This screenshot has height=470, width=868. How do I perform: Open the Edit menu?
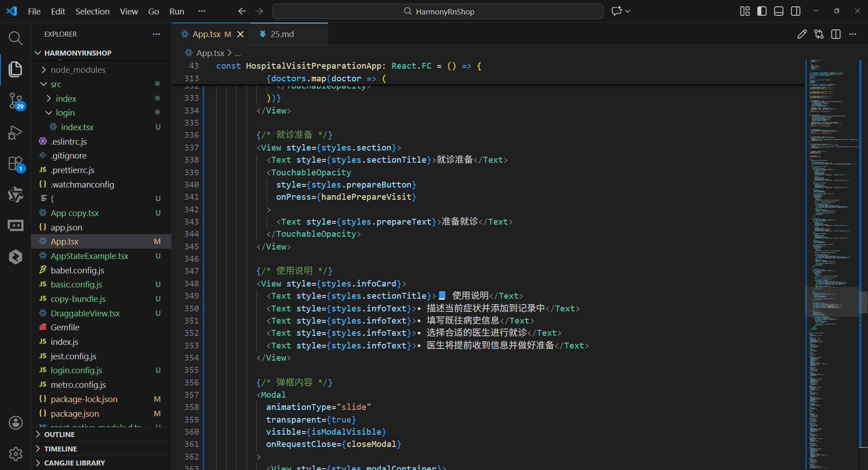tap(58, 11)
